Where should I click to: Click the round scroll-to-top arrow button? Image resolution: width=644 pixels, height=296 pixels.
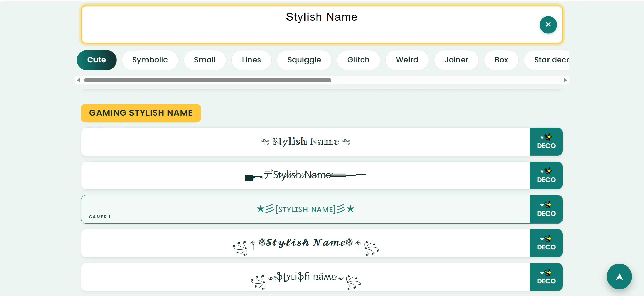coord(619,277)
